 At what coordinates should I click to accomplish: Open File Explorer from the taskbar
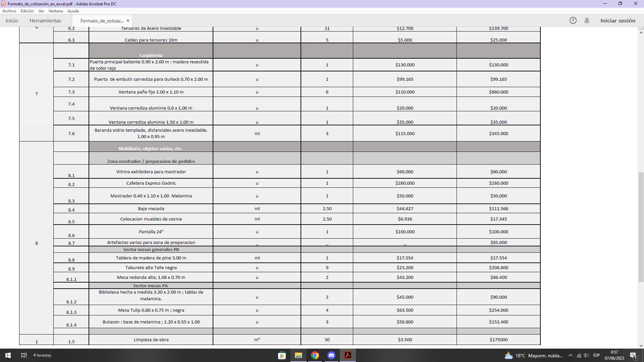pyautogui.click(x=298, y=355)
